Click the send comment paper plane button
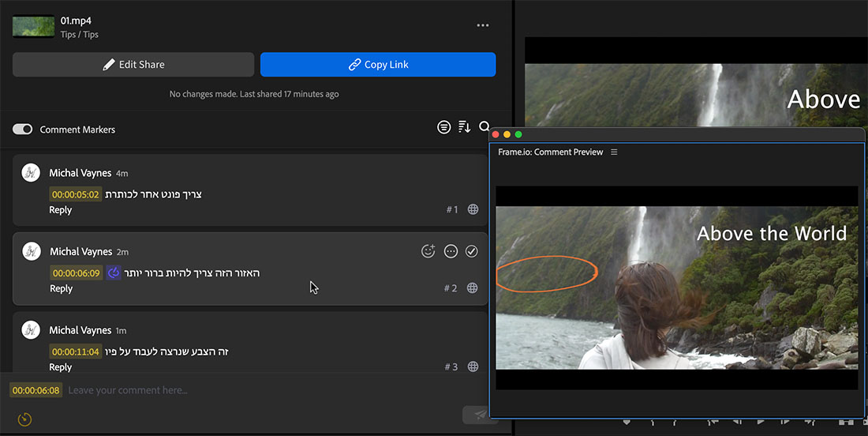This screenshot has height=436, width=868. click(x=480, y=415)
